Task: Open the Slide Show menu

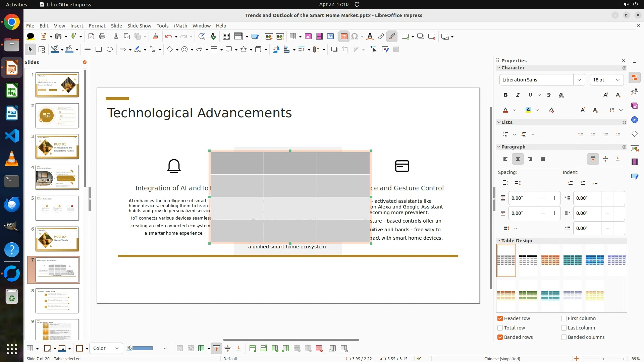Action: click(x=139, y=26)
